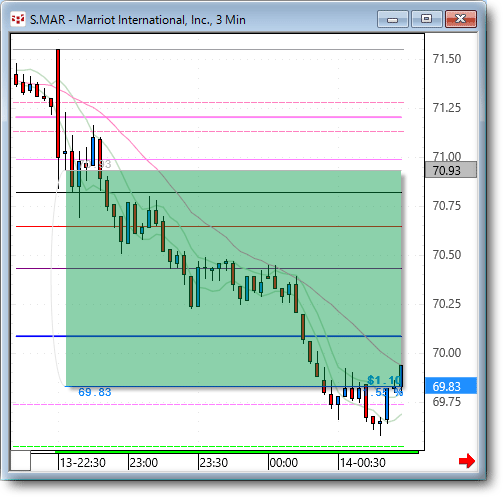Click the red scroll-right arrow icon
Viewport: 504px width, 498px height.
click(x=467, y=461)
